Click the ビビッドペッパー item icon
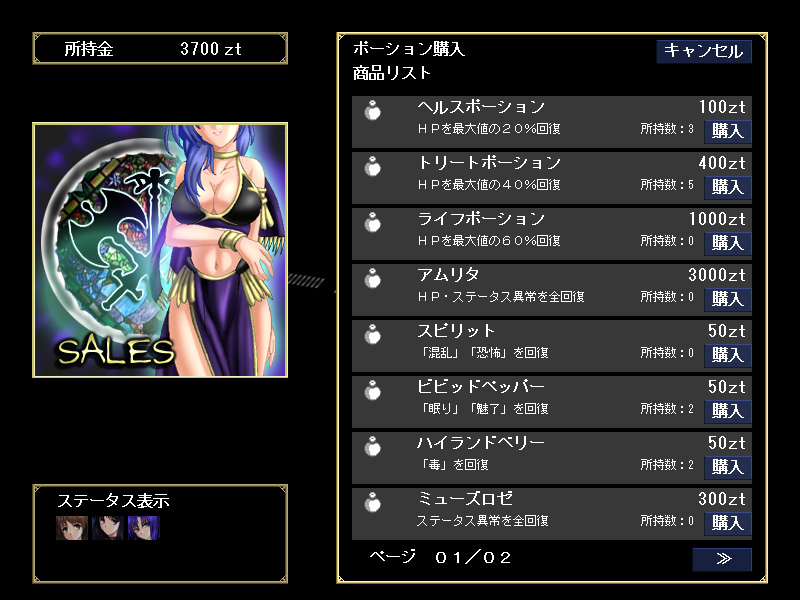Image resolution: width=800 pixels, height=600 pixels. pyautogui.click(x=373, y=391)
